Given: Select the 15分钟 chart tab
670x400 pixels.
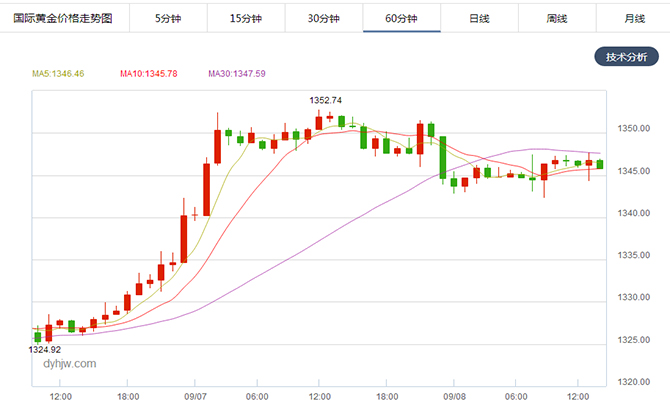Looking at the screenshot, I should (245, 18).
